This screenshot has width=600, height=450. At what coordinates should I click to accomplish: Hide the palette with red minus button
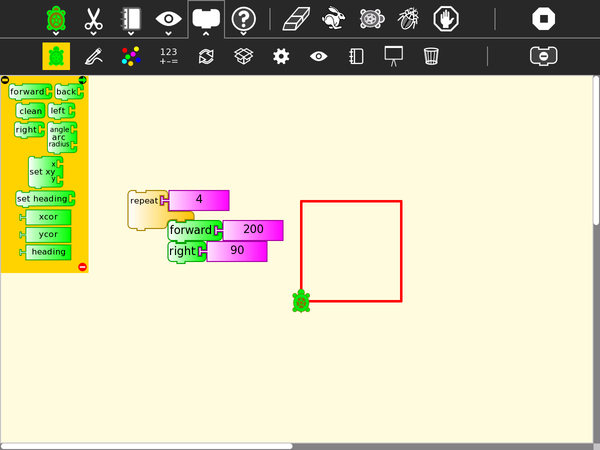[x=82, y=267]
